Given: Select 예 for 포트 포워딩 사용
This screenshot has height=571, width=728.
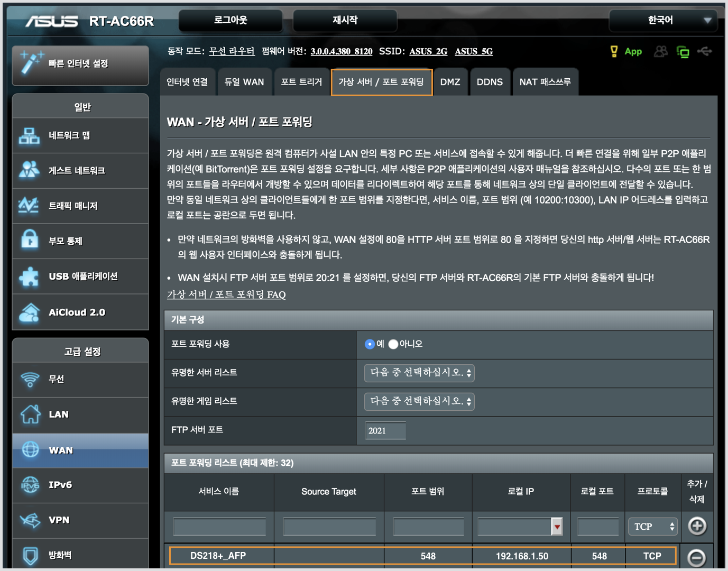Looking at the screenshot, I should tap(370, 344).
